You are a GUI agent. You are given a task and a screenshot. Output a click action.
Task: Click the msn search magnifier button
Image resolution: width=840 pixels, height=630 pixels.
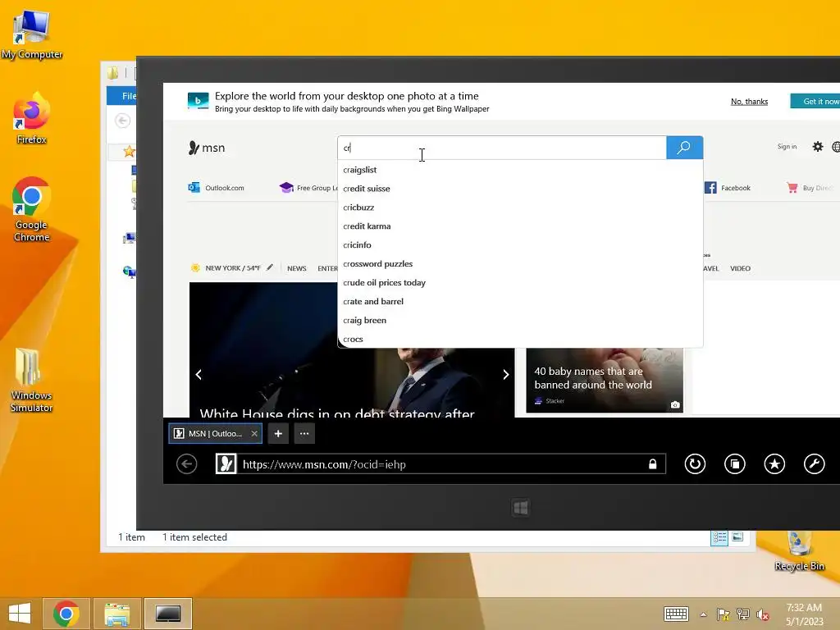(x=684, y=148)
